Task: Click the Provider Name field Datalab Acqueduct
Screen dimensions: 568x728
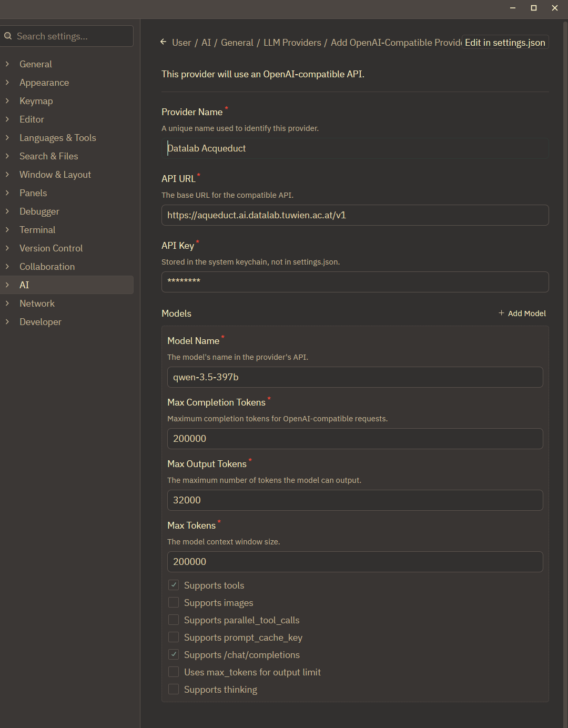Action: 355,148
